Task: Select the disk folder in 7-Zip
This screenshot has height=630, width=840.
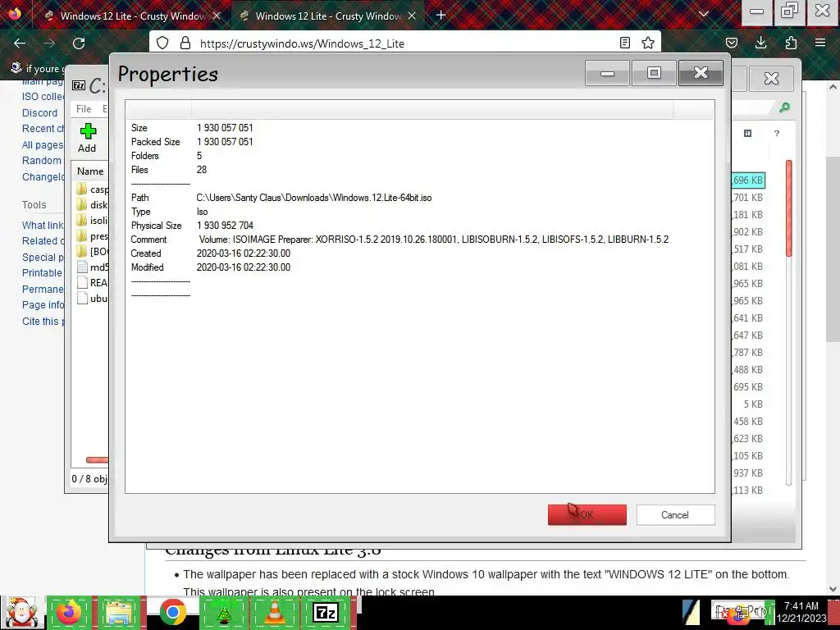Action: 92,204
